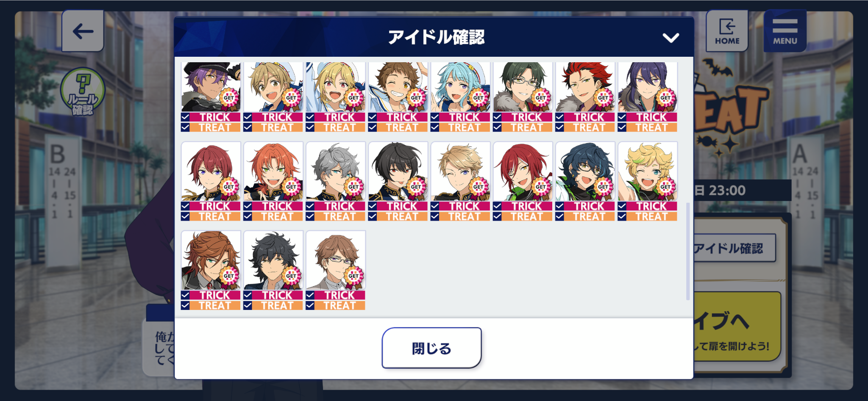Open the green ルール確認 rules icon
This screenshot has width=868, height=401.
(x=83, y=92)
